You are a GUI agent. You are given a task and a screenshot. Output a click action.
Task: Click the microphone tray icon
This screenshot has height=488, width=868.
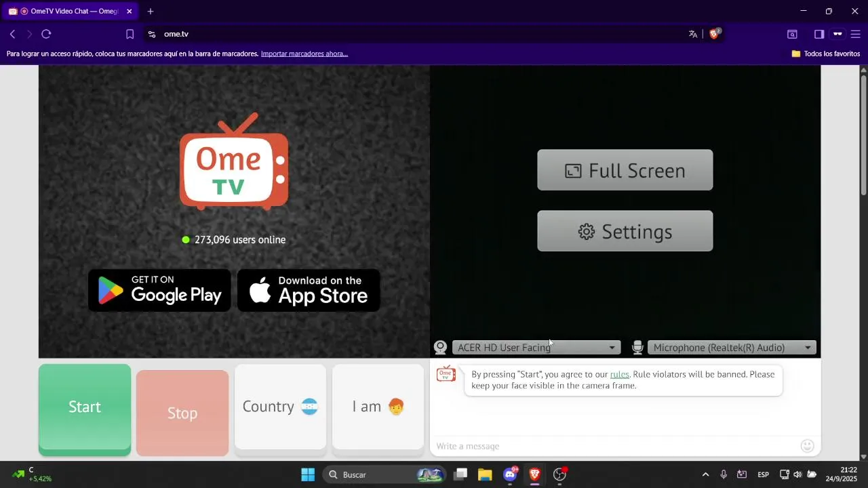(x=724, y=474)
